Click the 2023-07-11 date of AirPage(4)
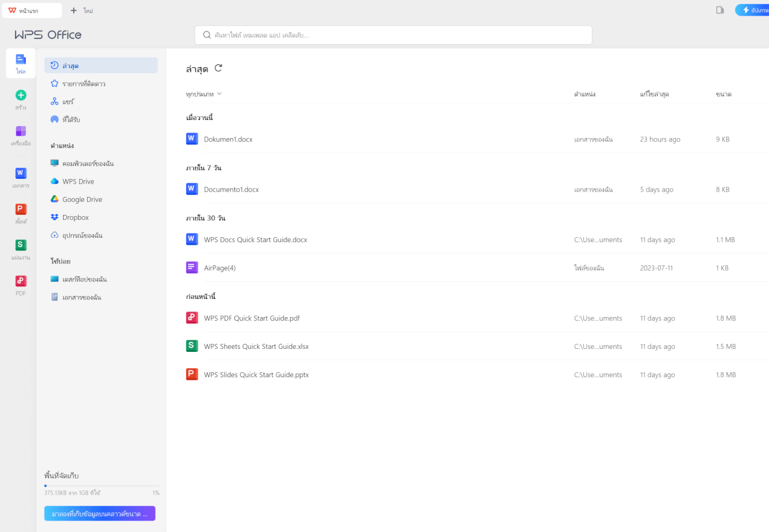 click(x=657, y=268)
